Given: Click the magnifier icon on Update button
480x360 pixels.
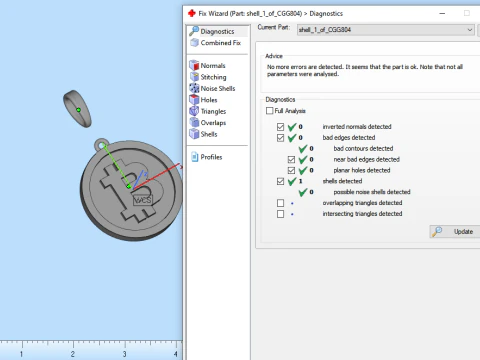Looking at the screenshot, I should click(x=437, y=231).
